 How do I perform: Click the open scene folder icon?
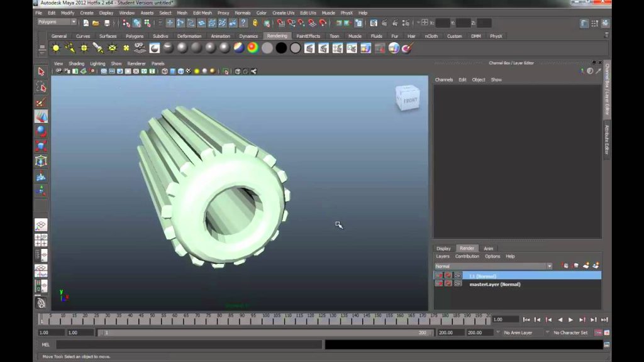tap(96, 23)
